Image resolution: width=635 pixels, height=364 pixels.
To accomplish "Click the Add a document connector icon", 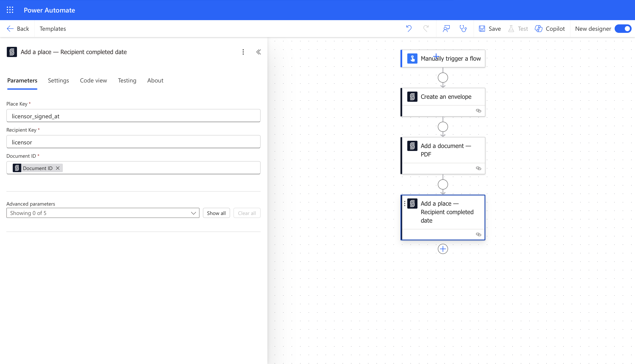I will 412,146.
